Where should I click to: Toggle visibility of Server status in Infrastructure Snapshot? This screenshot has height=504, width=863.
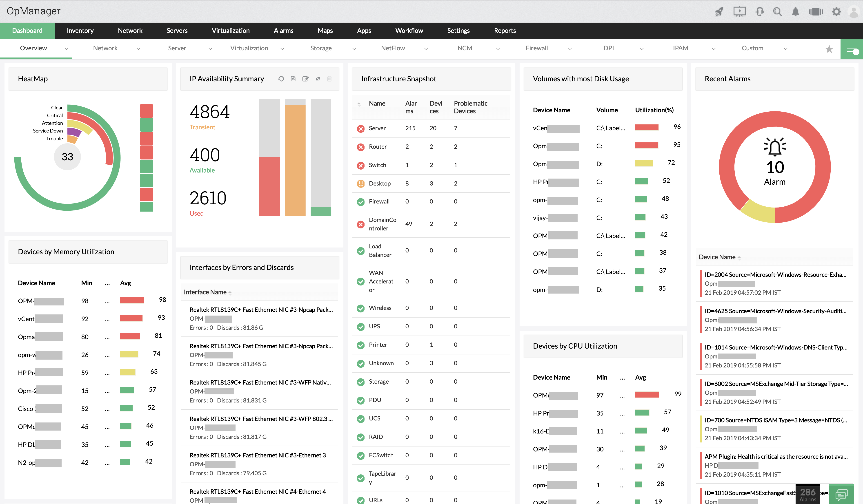click(x=360, y=128)
